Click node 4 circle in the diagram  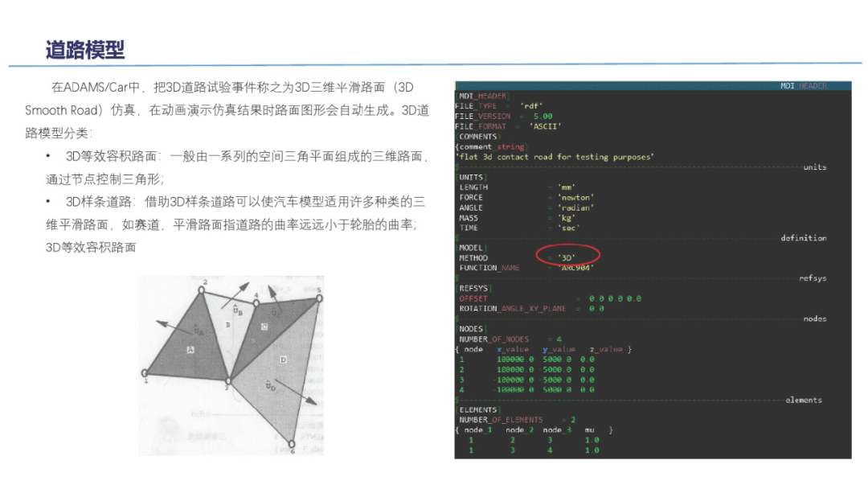click(256, 303)
